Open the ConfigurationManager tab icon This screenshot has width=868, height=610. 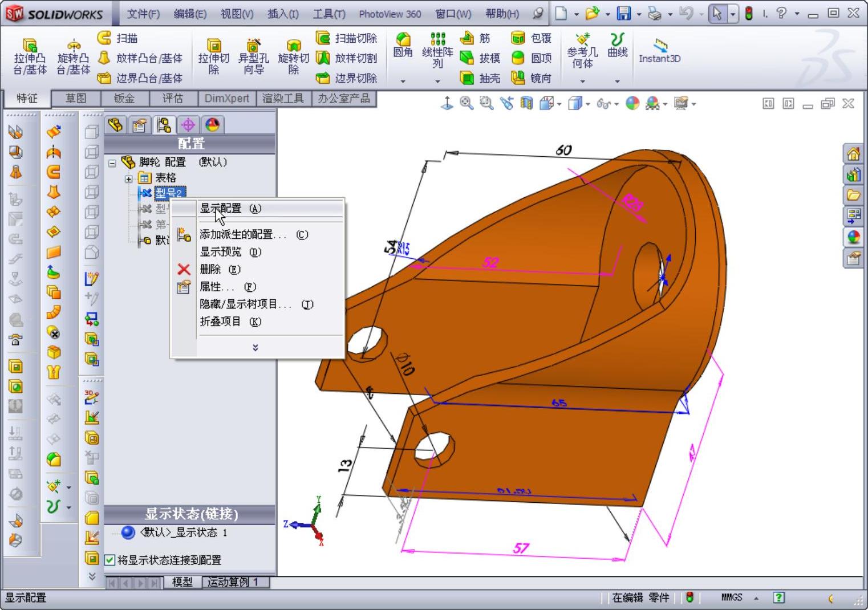click(164, 125)
